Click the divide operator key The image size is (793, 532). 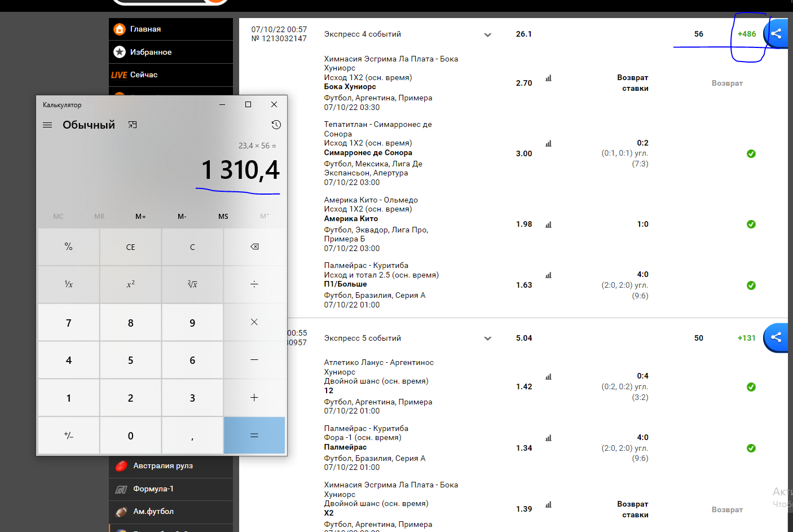coord(254,284)
